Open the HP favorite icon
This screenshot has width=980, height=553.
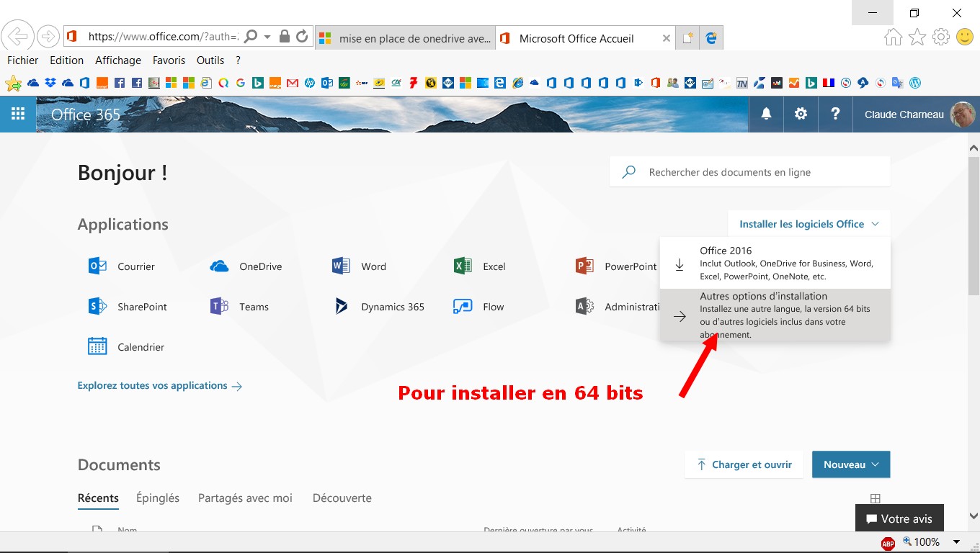click(x=310, y=83)
